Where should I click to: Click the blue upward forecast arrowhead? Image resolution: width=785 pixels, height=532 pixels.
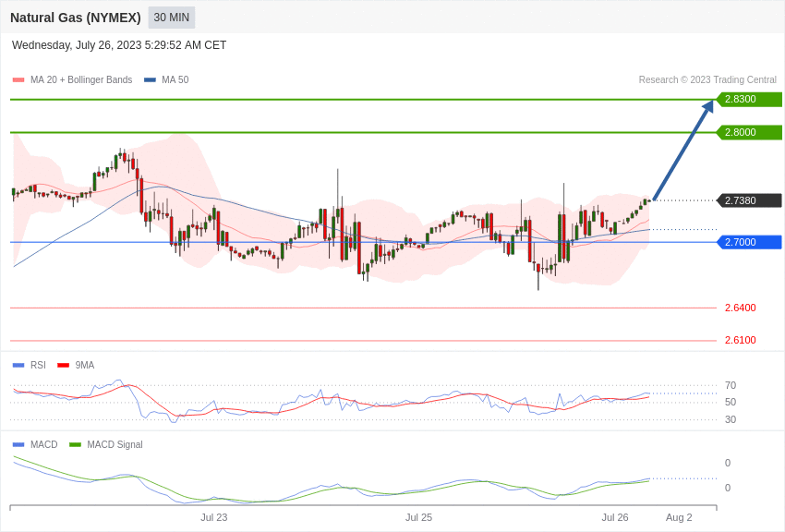[x=708, y=106]
